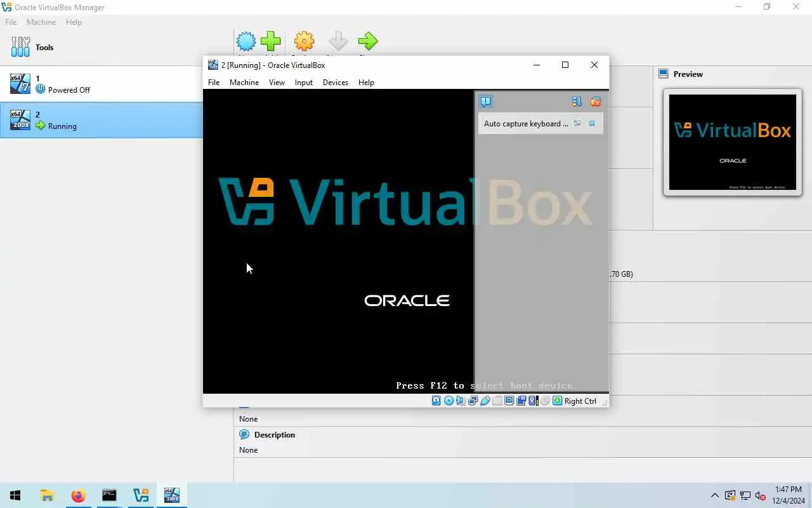Click mouse integration icon in VM status bar
This screenshot has height=508, width=812.
545,401
